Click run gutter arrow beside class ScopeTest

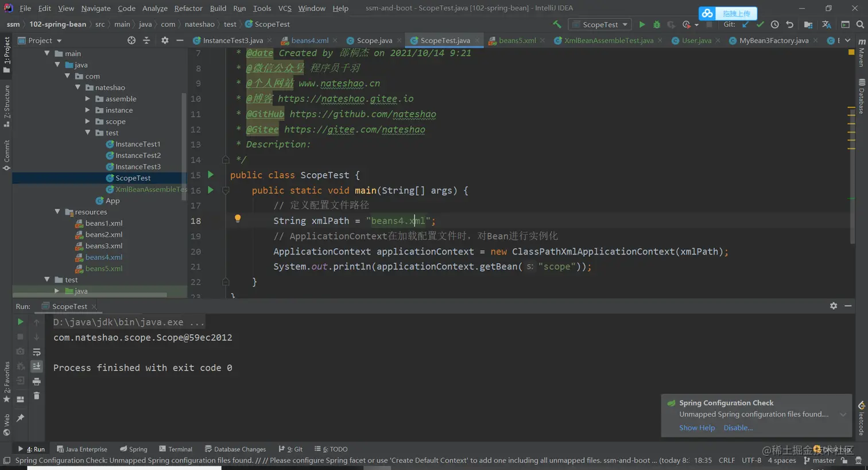(211, 175)
